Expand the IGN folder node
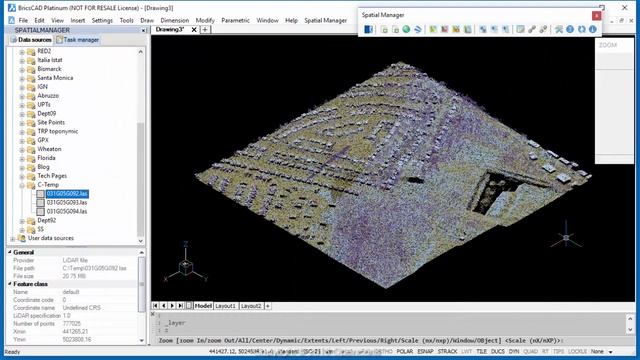The image size is (640, 360). [x=22, y=87]
